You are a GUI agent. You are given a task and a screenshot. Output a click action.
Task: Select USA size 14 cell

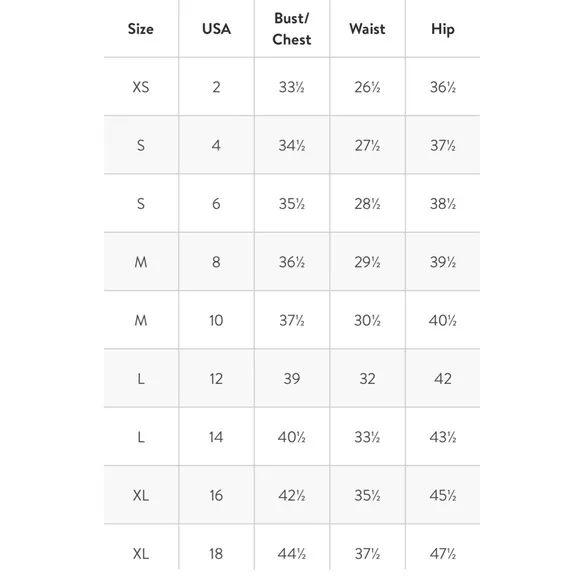pos(216,437)
